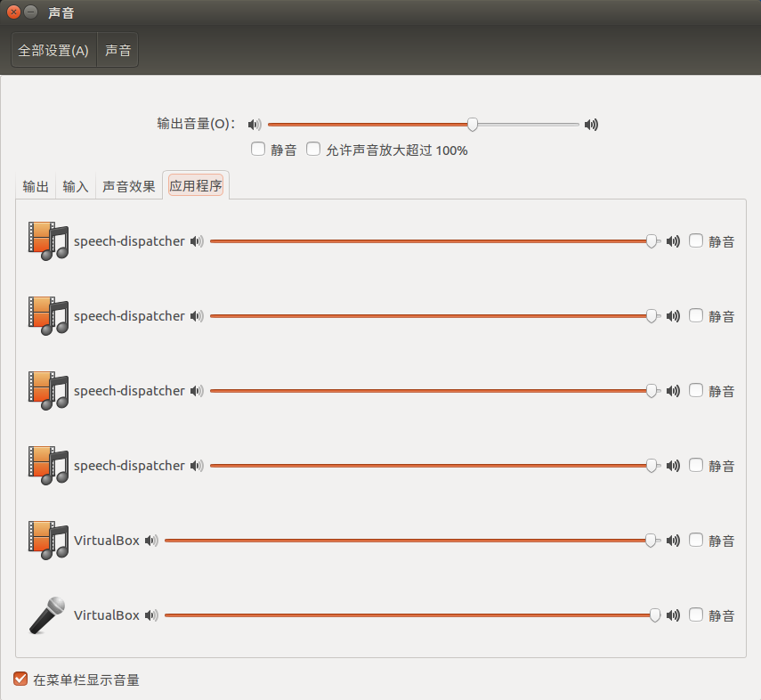Close the 声音 window
Screen dimensions: 761x700
coord(13,12)
